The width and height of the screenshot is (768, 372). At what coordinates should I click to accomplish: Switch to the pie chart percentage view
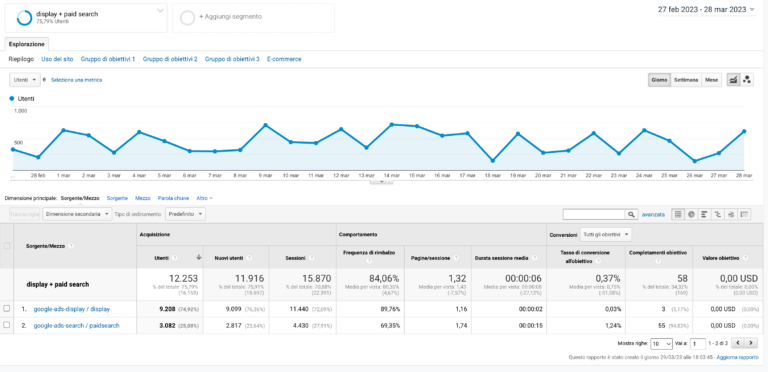691,214
